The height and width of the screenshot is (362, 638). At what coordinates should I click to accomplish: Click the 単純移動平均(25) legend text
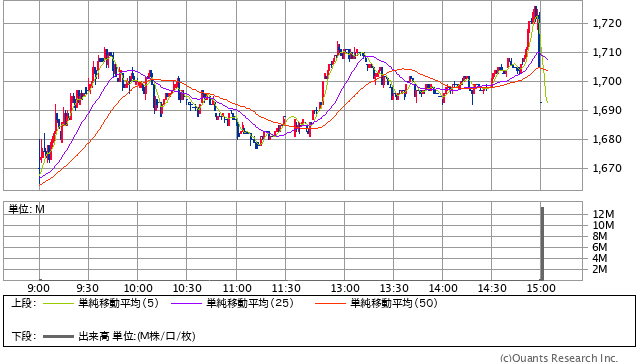click(250, 303)
